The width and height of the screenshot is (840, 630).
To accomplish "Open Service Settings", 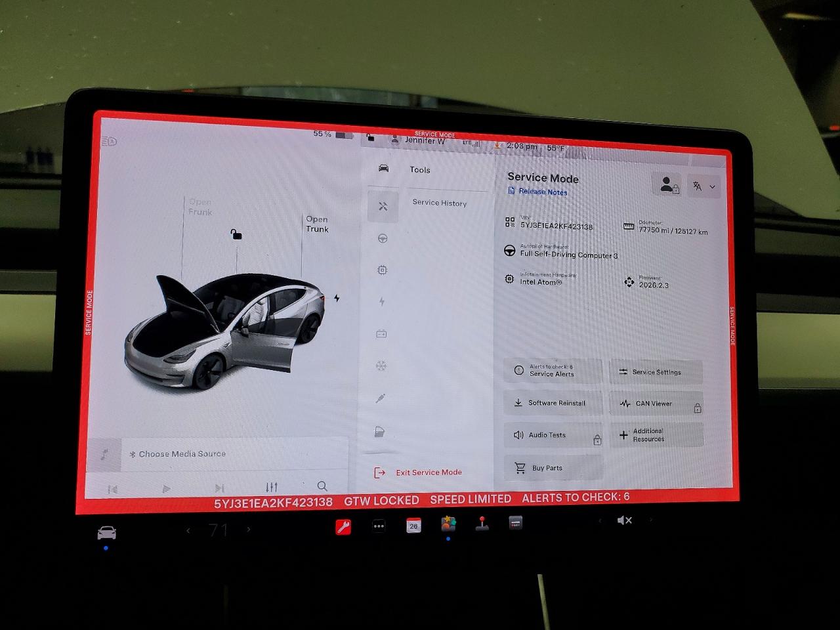I will (656, 372).
